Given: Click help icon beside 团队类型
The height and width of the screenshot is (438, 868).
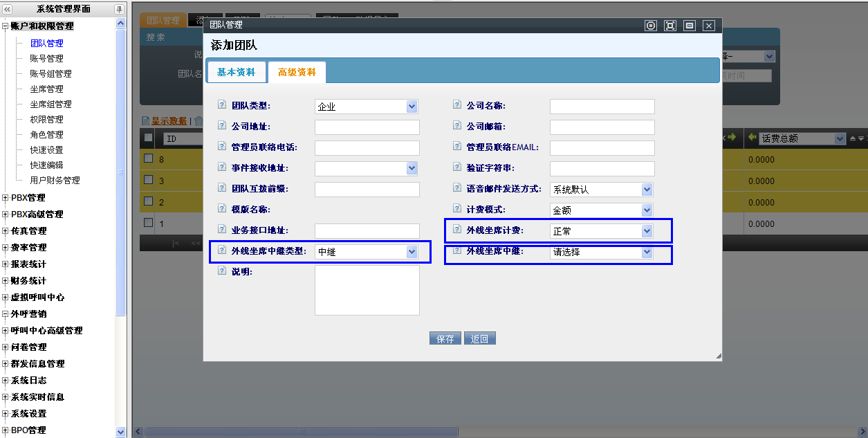Looking at the screenshot, I should pos(222,105).
